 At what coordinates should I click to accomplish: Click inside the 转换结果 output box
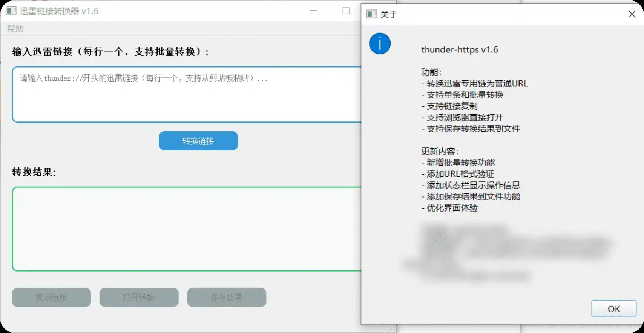pyautogui.click(x=187, y=229)
